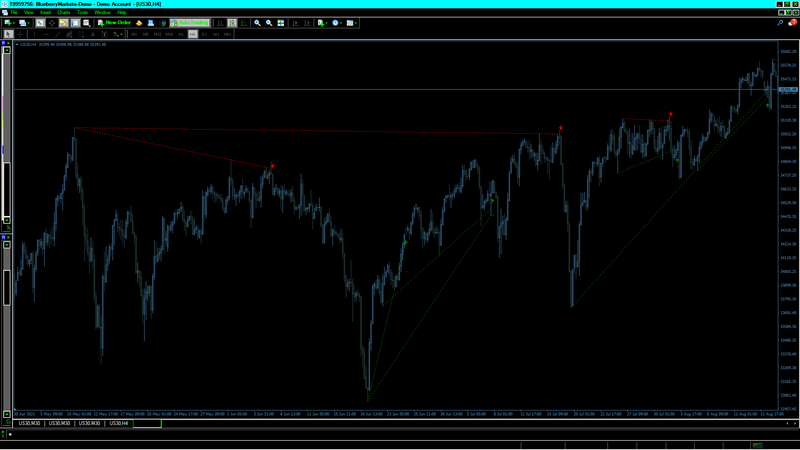Open the Profiles toolbar icon
The image size is (800, 450).
(x=22, y=23)
